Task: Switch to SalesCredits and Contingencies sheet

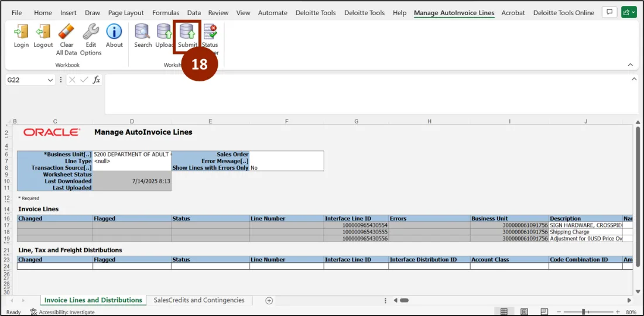Action: click(199, 300)
